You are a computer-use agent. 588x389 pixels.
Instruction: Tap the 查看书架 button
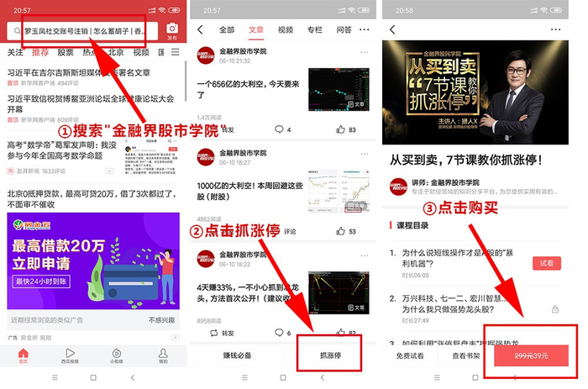pyautogui.click(x=465, y=355)
